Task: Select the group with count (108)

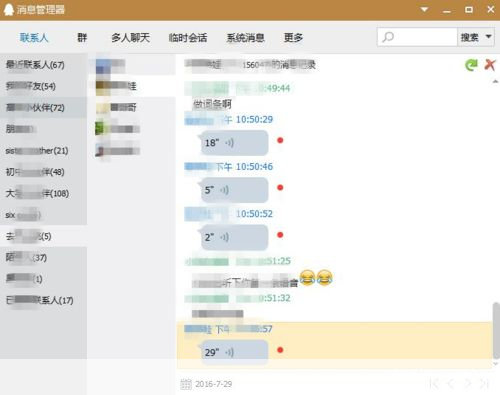Action: tap(43, 193)
